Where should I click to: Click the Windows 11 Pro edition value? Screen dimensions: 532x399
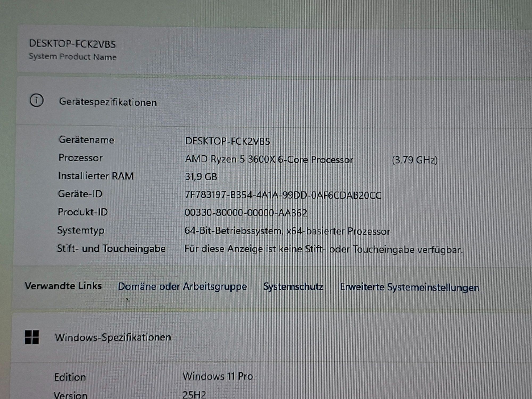(218, 376)
